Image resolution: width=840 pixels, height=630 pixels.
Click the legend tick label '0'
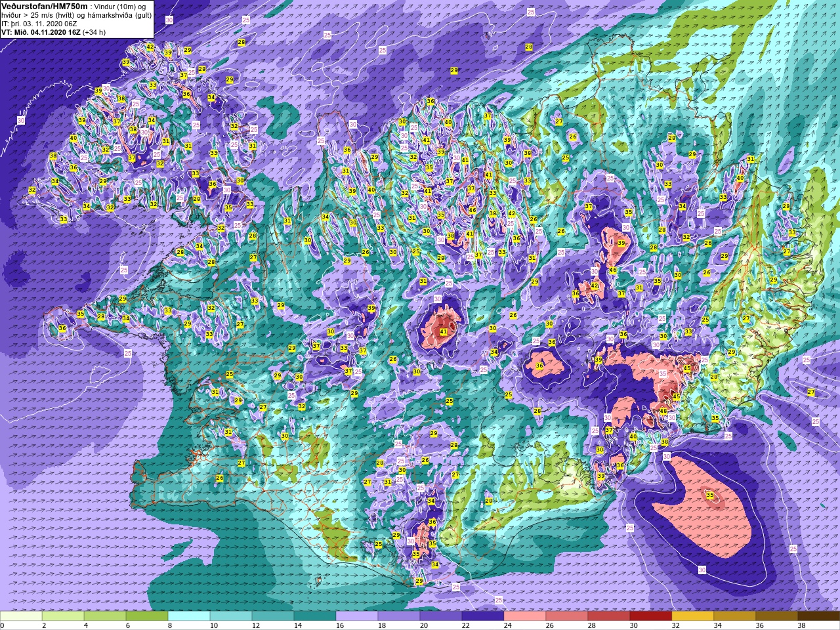[x=3, y=625]
